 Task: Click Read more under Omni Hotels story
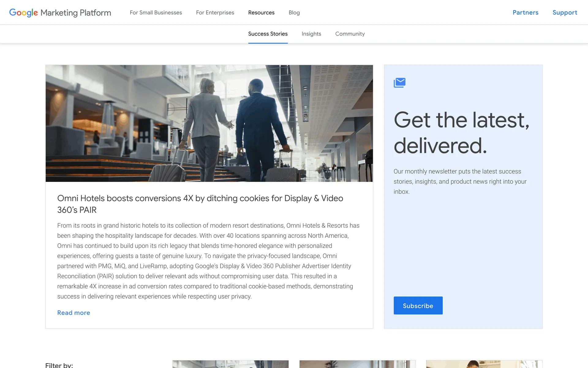click(x=73, y=313)
